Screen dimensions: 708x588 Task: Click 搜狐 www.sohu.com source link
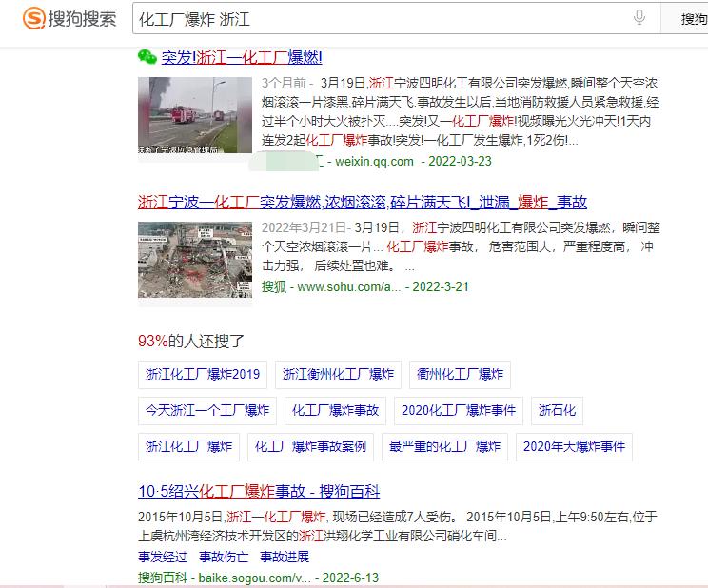[331, 286]
